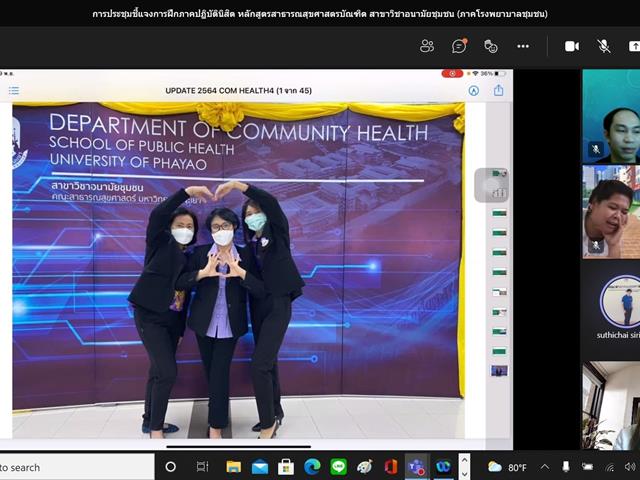The image size is (640, 480).
Task: Select the participant resting hand on face
Action: tap(611, 212)
